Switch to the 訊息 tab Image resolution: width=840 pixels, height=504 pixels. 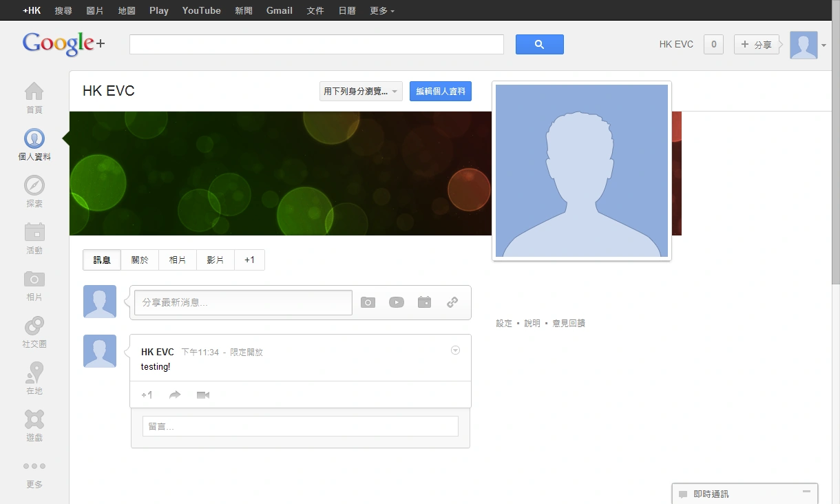click(x=102, y=260)
